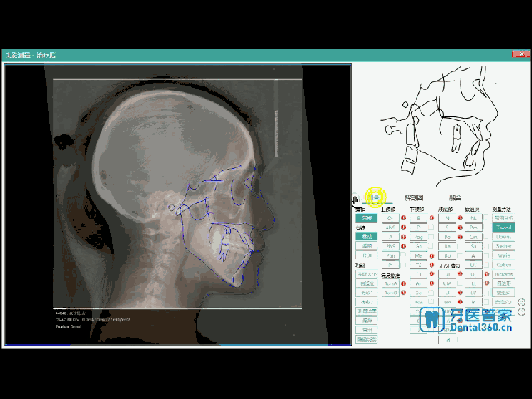Tick the checkbox beside Gn landmark
This screenshot has width=532, height=399.
tap(431, 246)
